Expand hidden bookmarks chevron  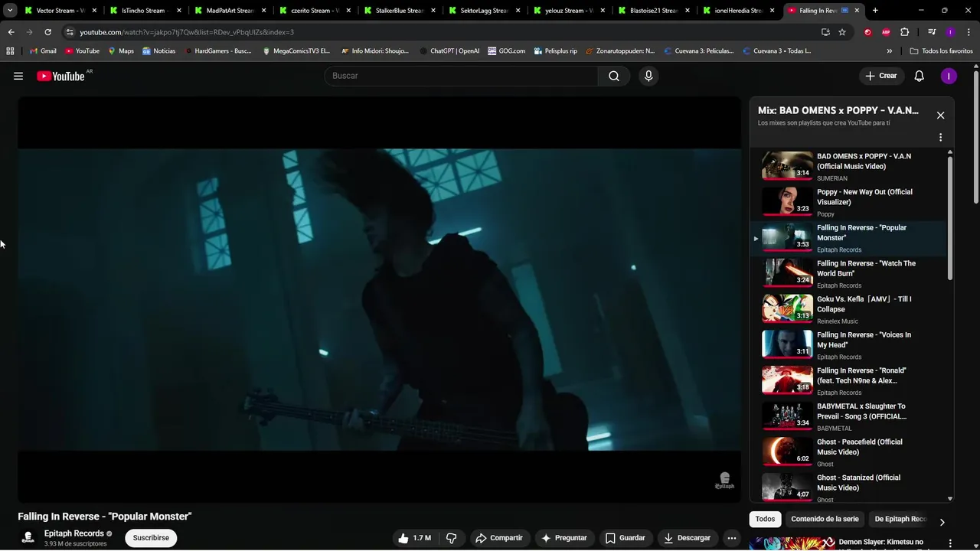pyautogui.click(x=889, y=51)
